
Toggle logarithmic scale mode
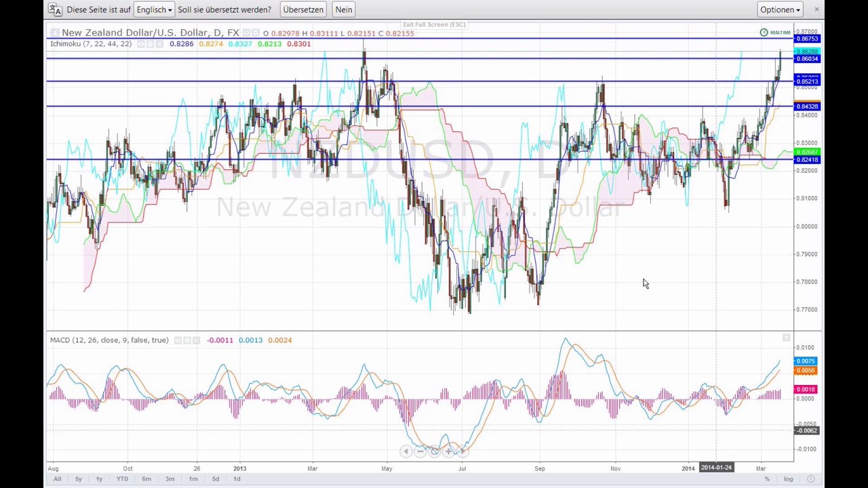(x=789, y=479)
